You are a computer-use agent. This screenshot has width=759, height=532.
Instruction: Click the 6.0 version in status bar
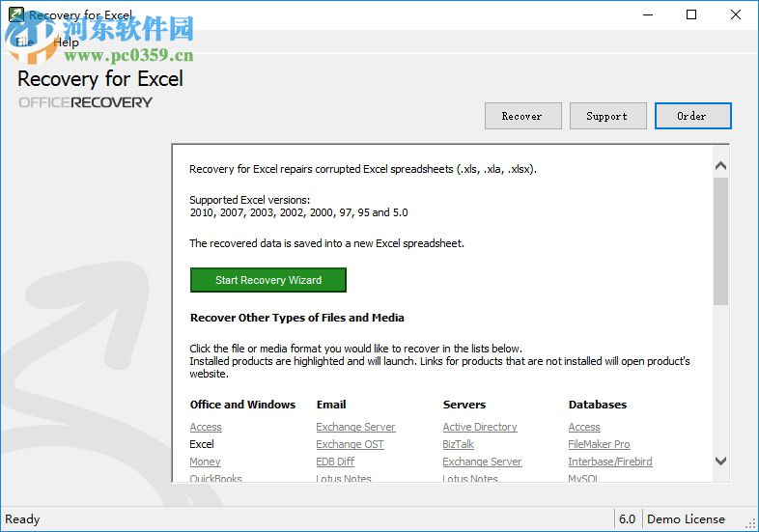[x=628, y=518]
